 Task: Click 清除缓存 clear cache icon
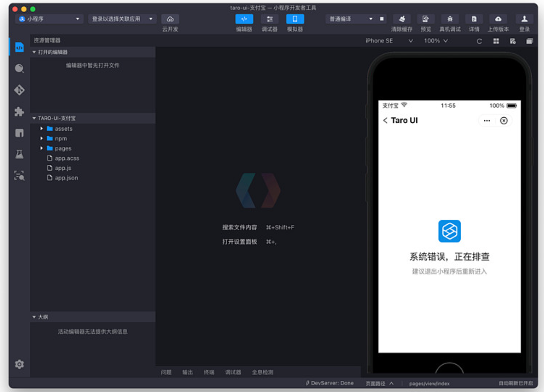[x=401, y=19]
